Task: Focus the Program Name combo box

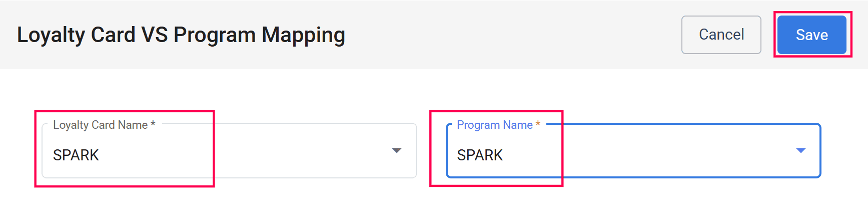Action: pos(633,151)
